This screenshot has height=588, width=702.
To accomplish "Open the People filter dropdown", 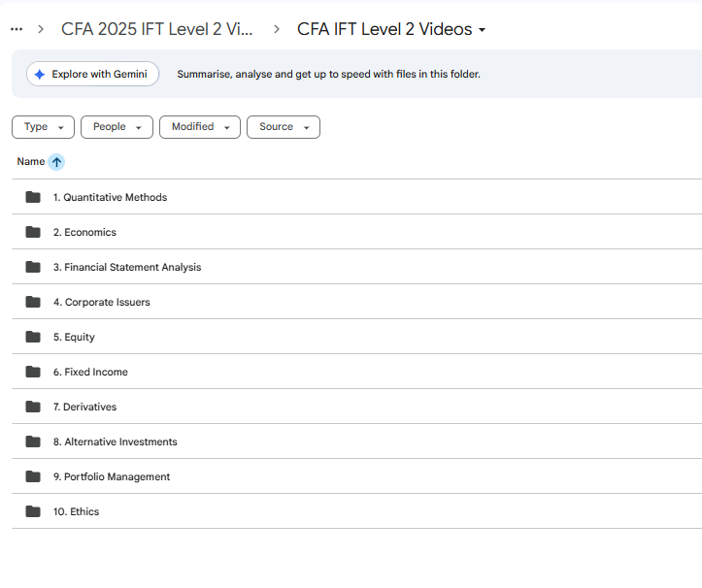I will click(x=117, y=127).
